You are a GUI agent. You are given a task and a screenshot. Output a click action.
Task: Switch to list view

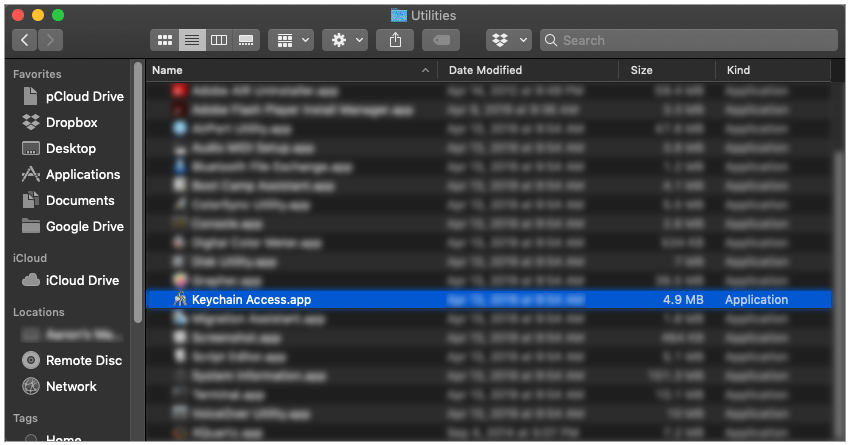pos(192,40)
